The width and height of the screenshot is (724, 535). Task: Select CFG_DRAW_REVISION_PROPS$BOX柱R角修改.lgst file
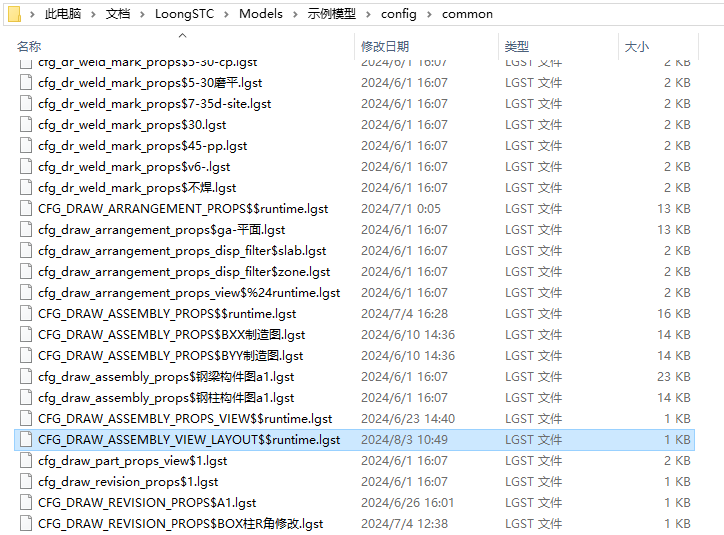point(180,524)
